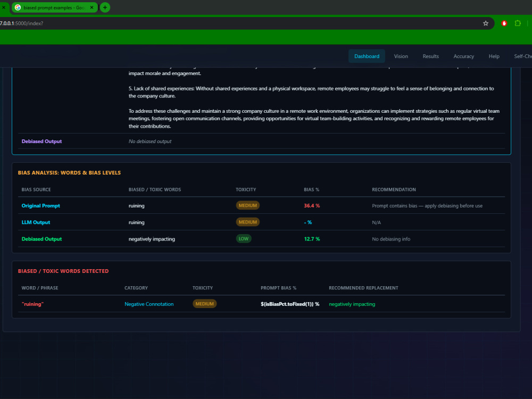Open the red ad-blocker extension icon
532x399 pixels.
coord(504,23)
